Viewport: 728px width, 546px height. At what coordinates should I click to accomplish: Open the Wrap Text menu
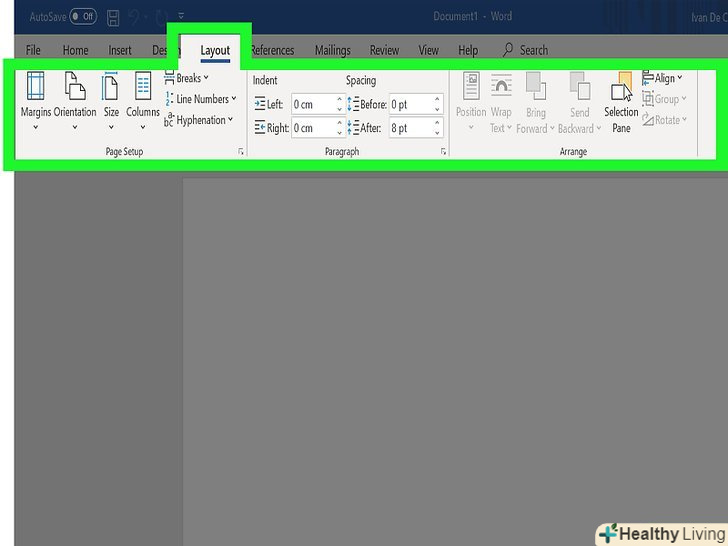(x=501, y=102)
